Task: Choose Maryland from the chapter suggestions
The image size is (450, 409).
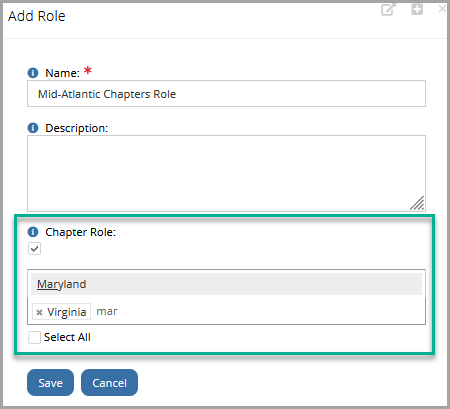Action: pos(226,284)
